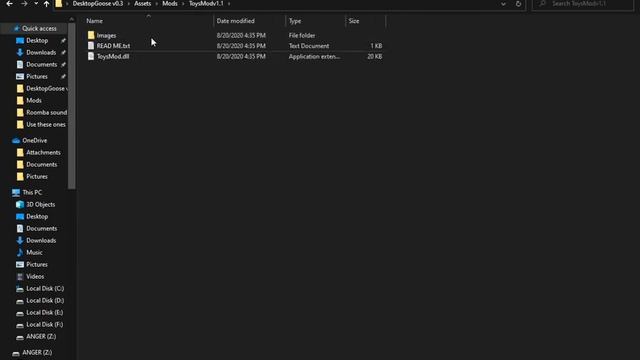Click scroll up arrow in navigation pane
Viewport: 640px width, 360px height.
click(72, 19)
